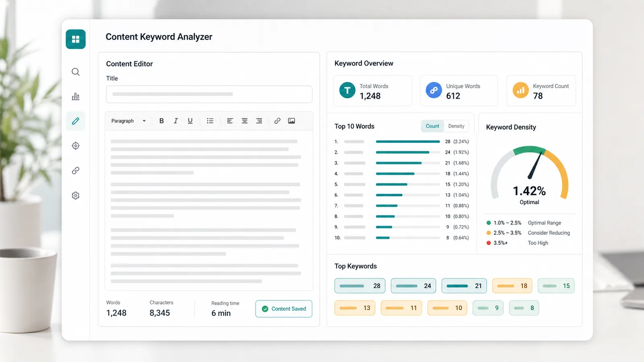Click the red Too High legend dot
Image resolution: width=644 pixels, height=362 pixels.
[x=489, y=243]
